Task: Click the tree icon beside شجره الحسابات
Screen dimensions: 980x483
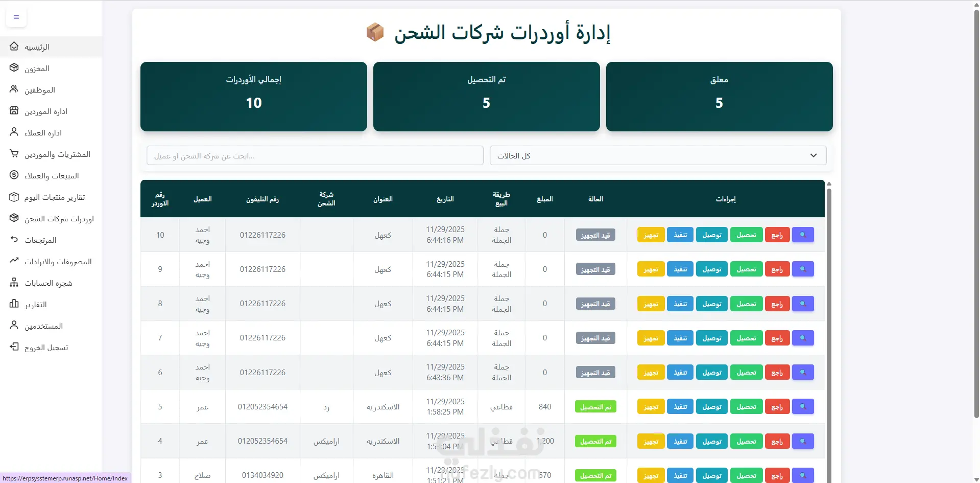Action: tap(14, 283)
